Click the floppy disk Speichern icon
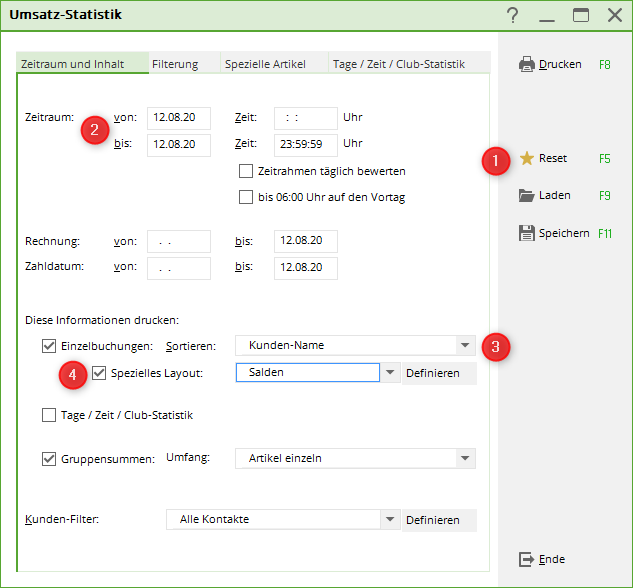 coord(527,233)
